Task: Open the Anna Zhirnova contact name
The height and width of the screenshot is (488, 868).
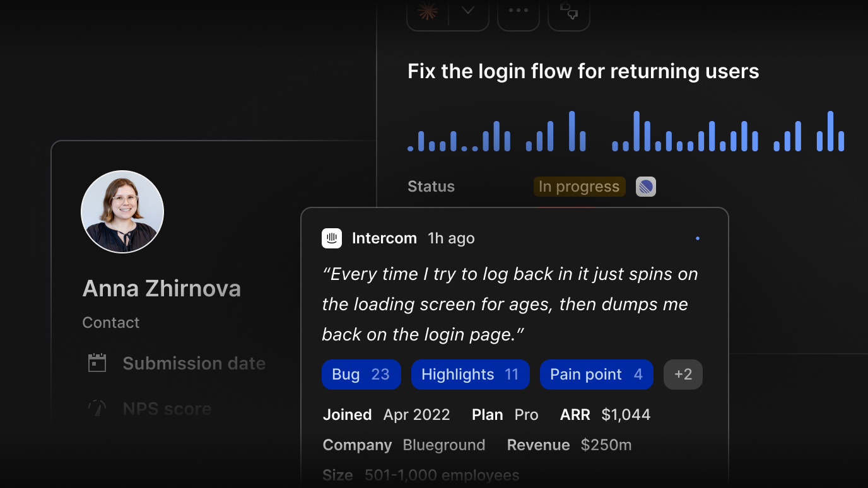Action: (x=161, y=289)
